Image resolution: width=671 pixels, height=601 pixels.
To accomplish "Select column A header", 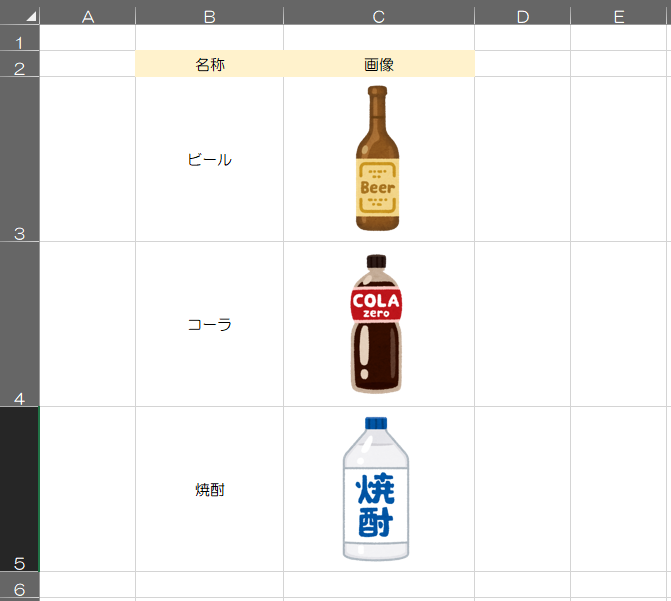I will pyautogui.click(x=87, y=15).
